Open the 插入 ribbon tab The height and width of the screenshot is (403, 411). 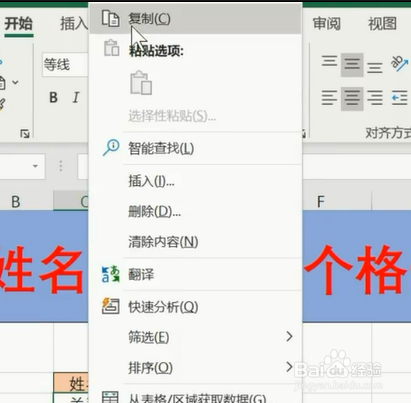(74, 24)
